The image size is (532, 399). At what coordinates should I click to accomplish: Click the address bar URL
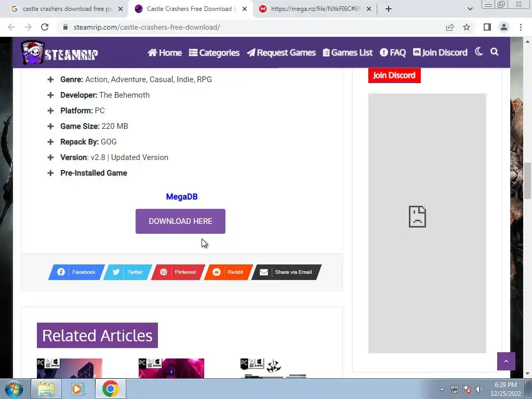(x=147, y=27)
